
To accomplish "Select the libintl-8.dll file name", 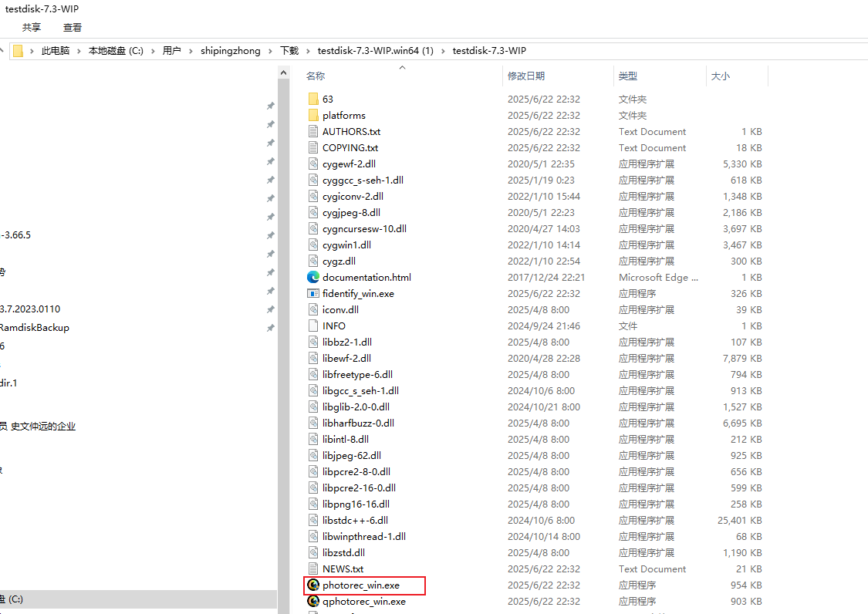I will (346, 439).
